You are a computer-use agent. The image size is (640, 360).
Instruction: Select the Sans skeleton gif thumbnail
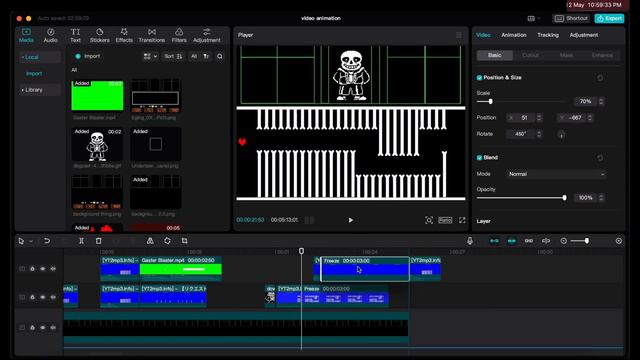pos(97,144)
